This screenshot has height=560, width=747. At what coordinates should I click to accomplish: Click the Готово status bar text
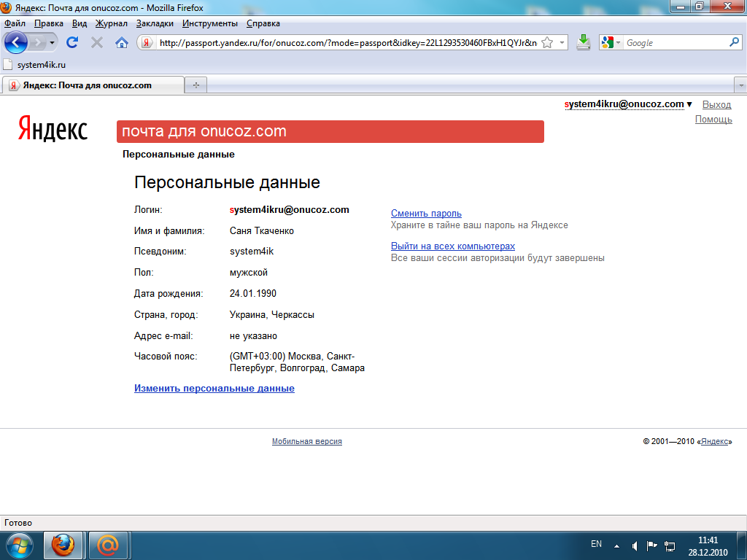(18, 523)
